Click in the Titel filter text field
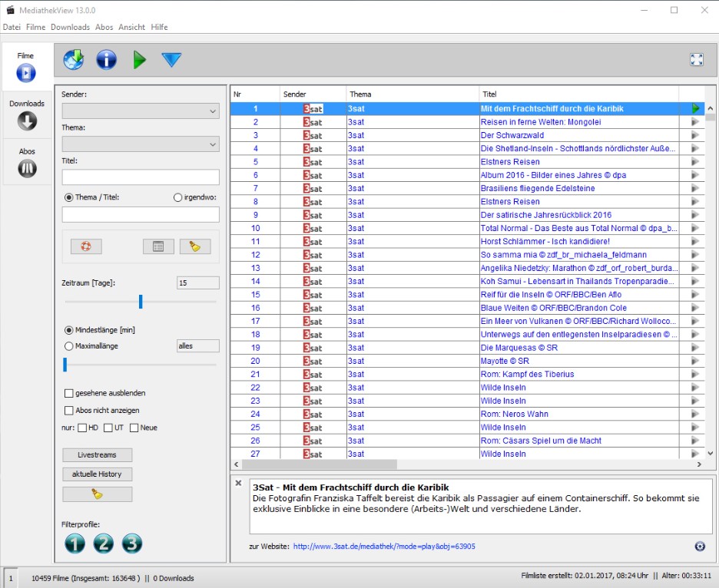 [x=141, y=177]
